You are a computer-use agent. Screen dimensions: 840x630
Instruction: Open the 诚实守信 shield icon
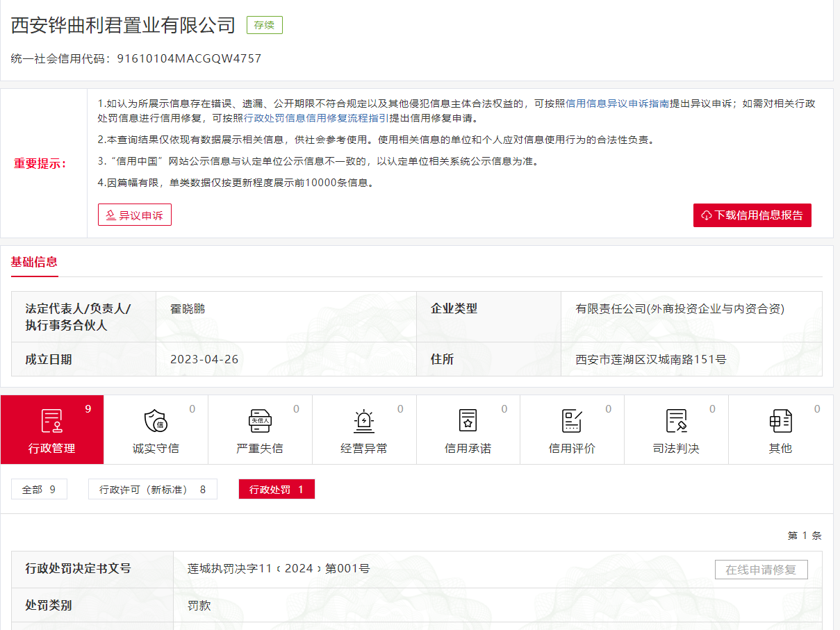pos(156,421)
